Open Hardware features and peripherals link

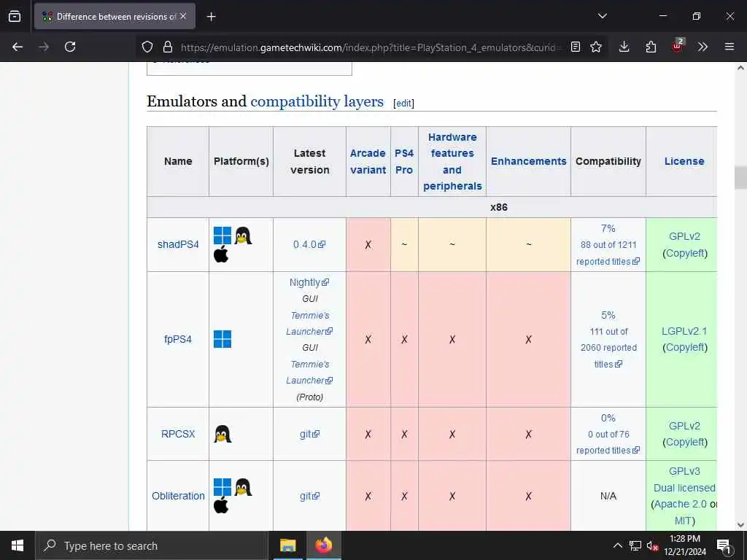(x=452, y=161)
